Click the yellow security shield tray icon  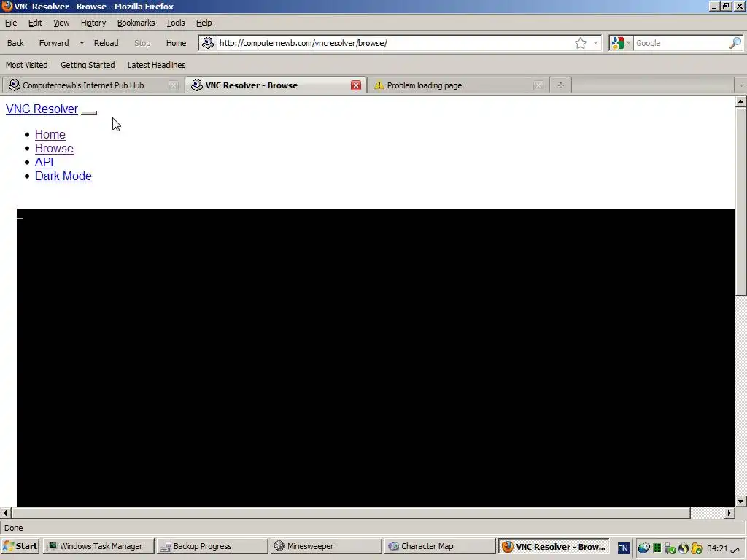click(x=697, y=548)
